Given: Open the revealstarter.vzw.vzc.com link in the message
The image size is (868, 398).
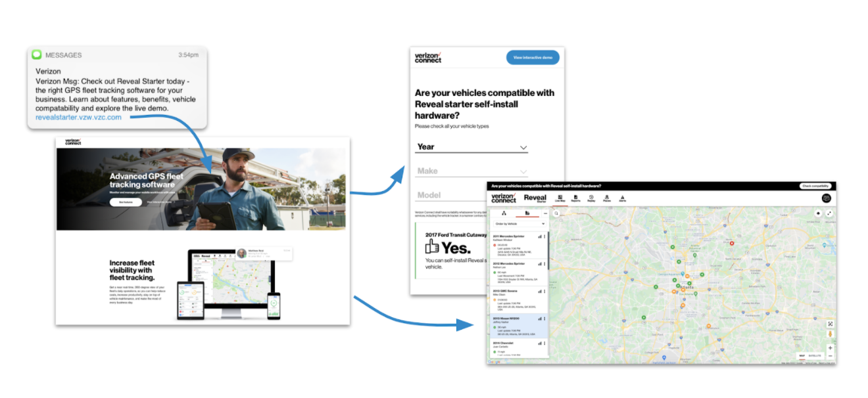Looking at the screenshot, I should tap(79, 117).
